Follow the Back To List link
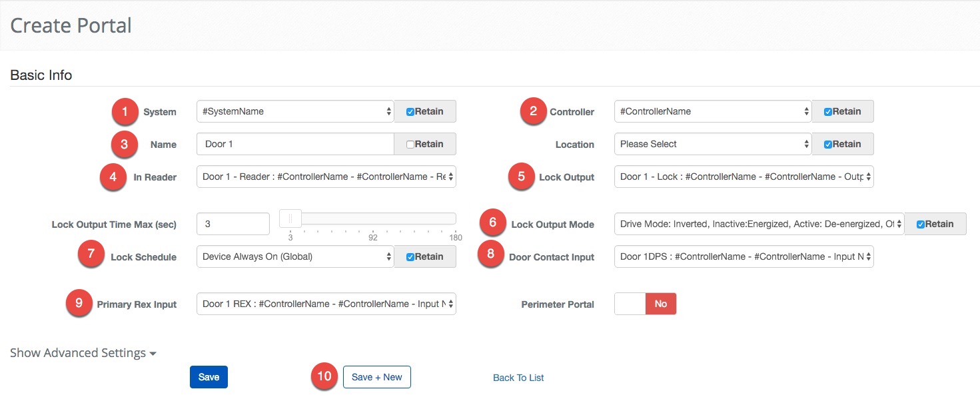 tap(518, 378)
